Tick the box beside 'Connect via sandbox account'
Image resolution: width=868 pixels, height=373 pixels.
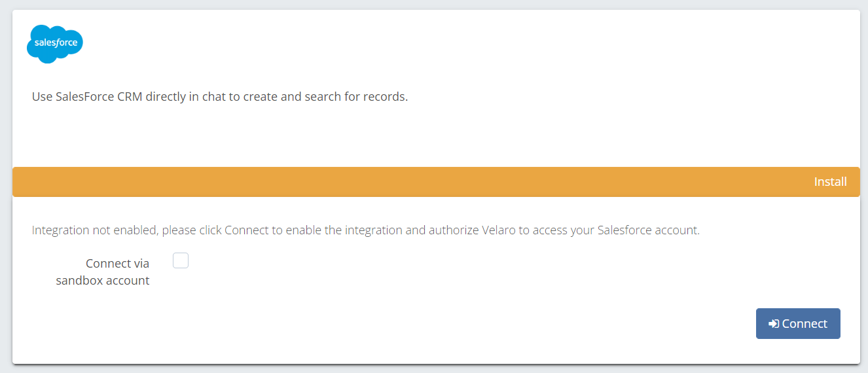coord(181,261)
